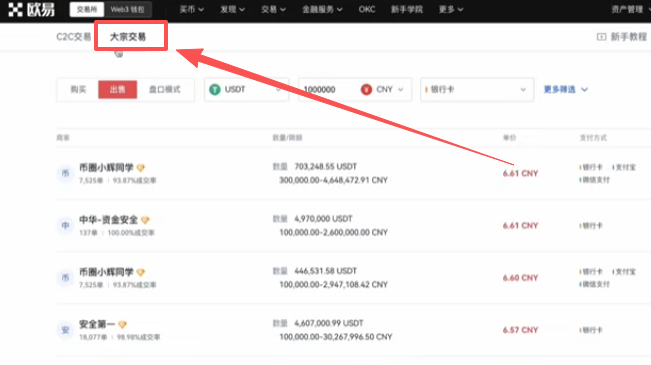The height and width of the screenshot is (365, 651).
Task: Click the 6.57 CNY price
Action: coord(520,330)
